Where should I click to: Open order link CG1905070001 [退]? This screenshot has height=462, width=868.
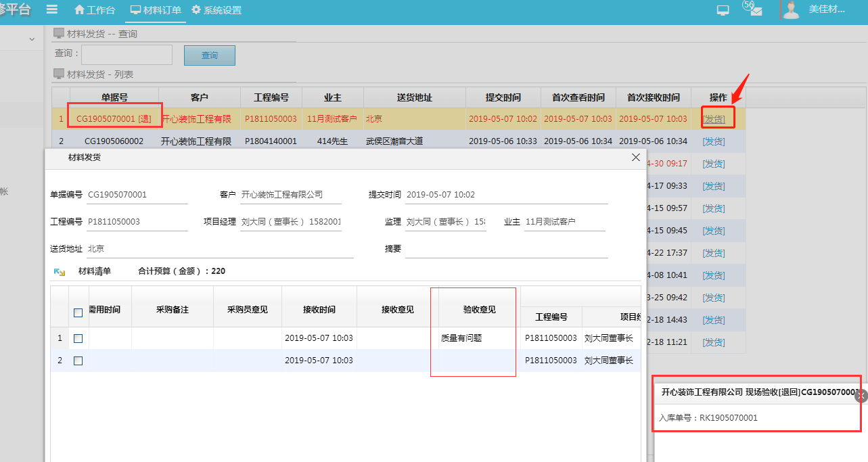pos(114,118)
